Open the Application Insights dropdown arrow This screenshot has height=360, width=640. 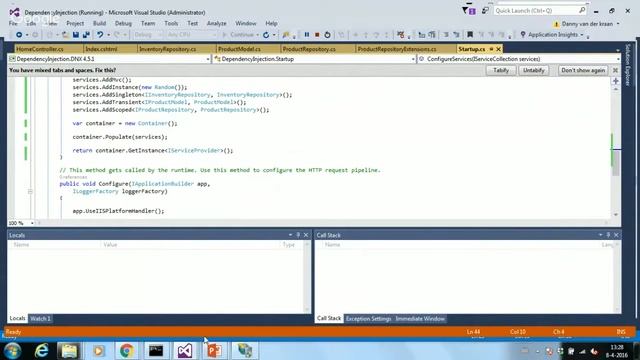pos(582,35)
